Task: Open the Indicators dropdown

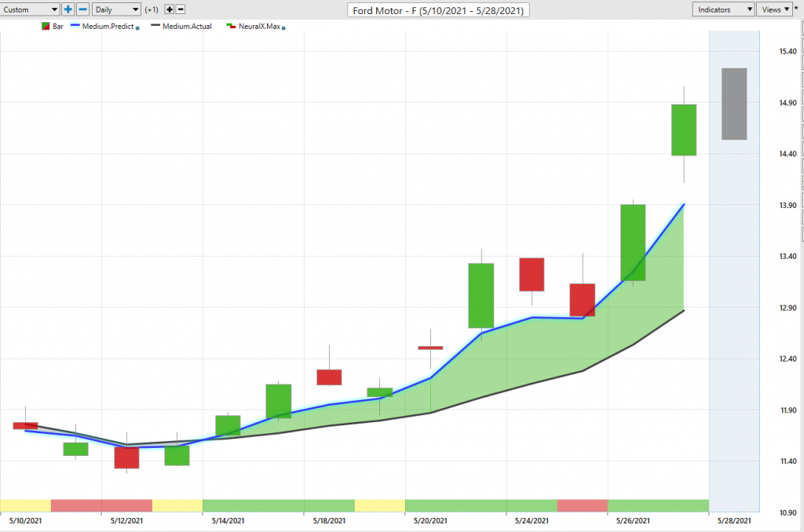Action: click(723, 9)
